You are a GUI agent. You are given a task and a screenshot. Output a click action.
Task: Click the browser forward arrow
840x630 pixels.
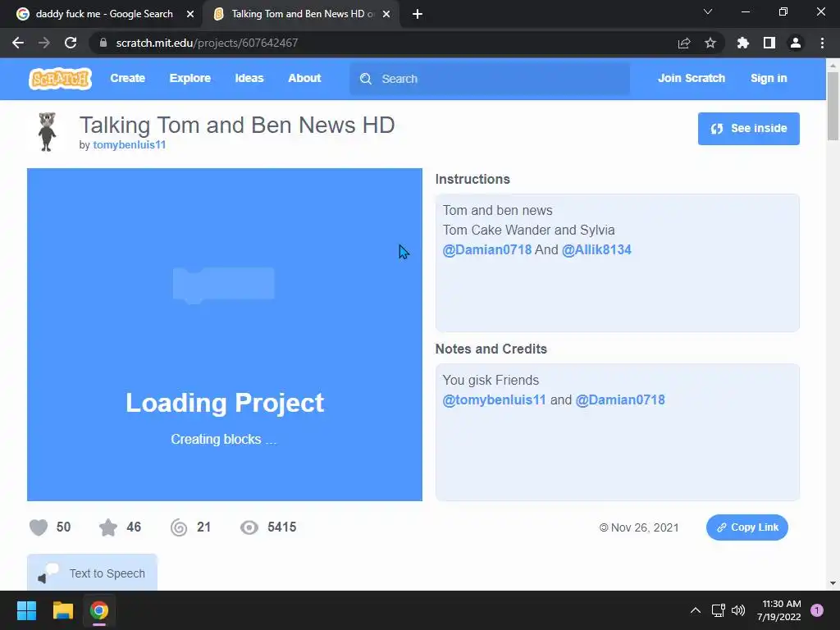click(44, 43)
